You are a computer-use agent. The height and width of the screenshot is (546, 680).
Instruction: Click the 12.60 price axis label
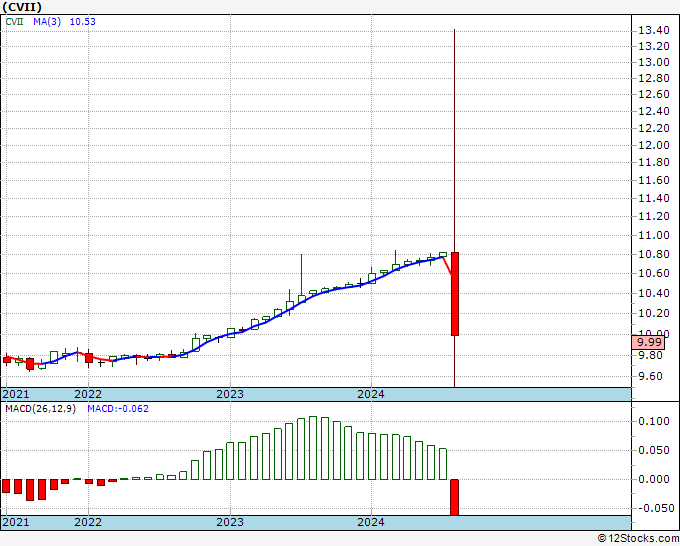(654, 94)
